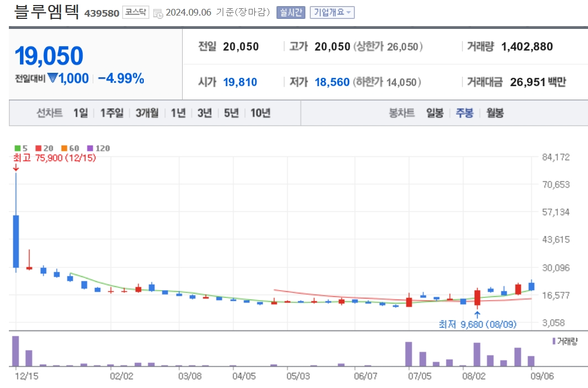The image size is (588, 388).
Task: Click the -4.99% change value
Action: pyautogui.click(x=120, y=78)
